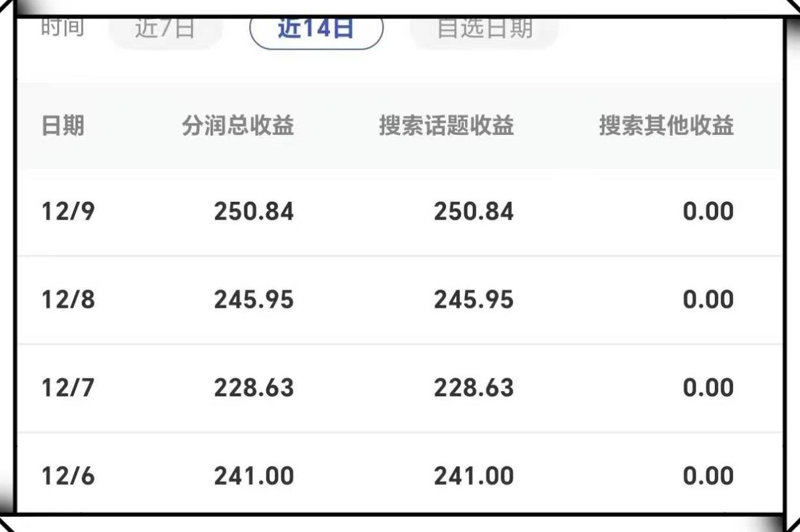Click the 搜索其他收益 value for 12/6
Image resolution: width=800 pixels, height=532 pixels.
708,476
